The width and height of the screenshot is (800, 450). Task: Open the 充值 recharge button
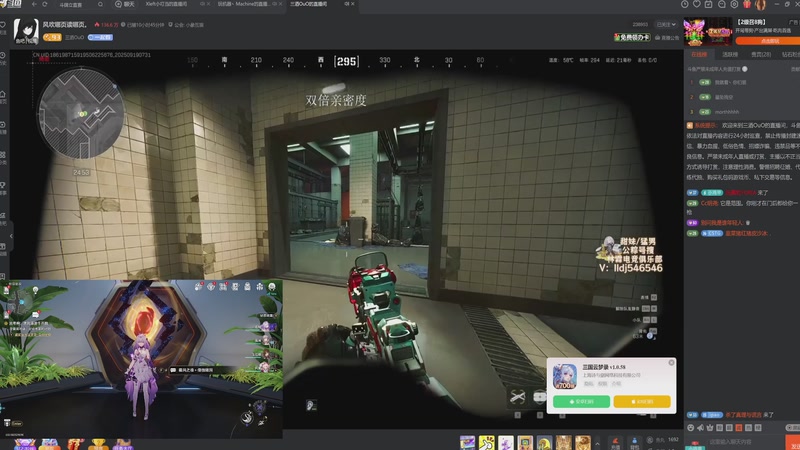click(615, 443)
